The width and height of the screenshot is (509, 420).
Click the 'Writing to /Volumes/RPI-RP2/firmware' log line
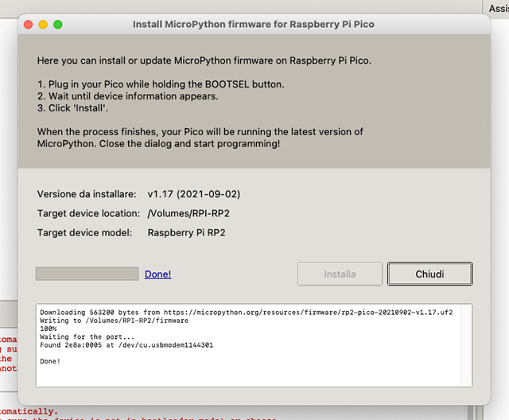(114, 321)
